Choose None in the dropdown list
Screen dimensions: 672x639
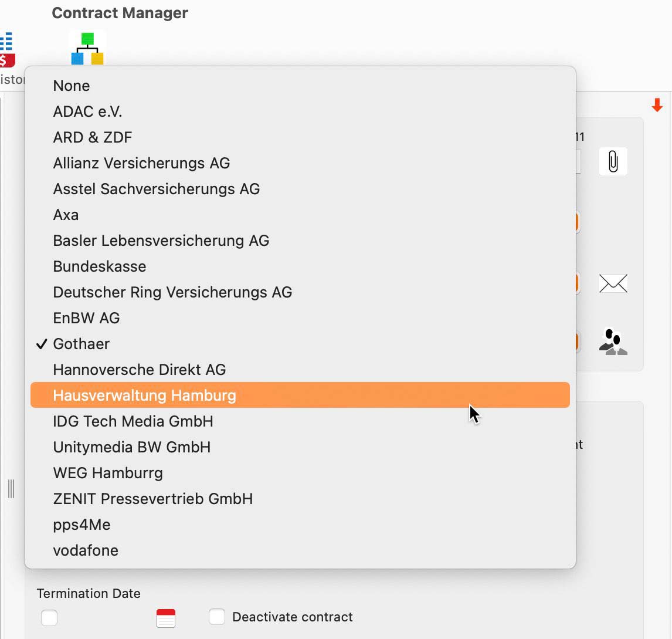300,86
